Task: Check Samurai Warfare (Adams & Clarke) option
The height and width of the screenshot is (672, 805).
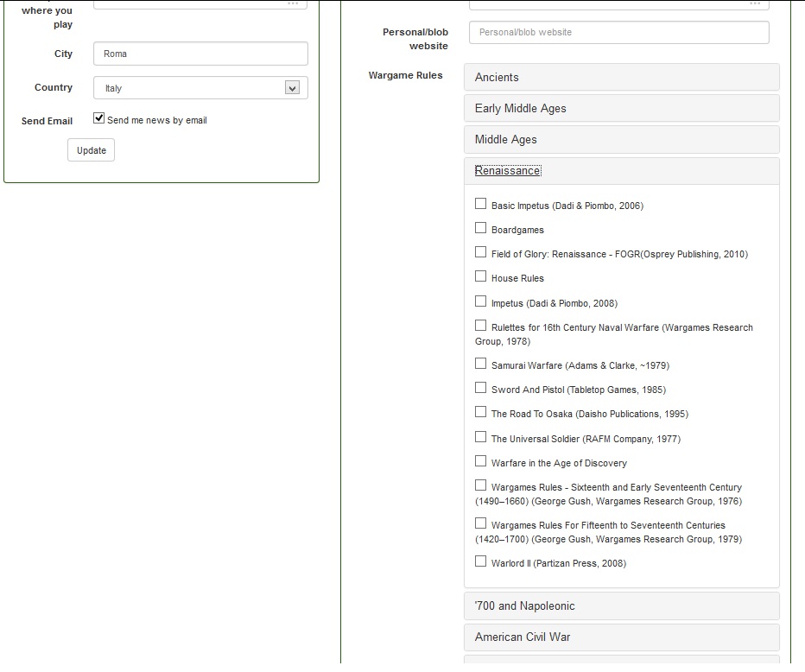Action: pos(480,365)
